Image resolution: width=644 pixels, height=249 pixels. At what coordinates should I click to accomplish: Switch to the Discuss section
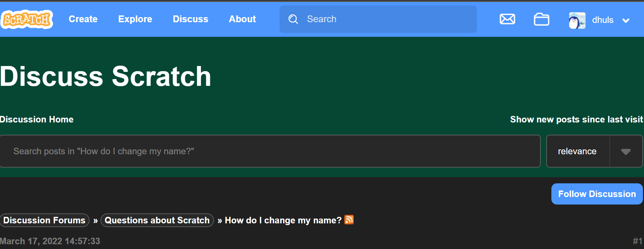click(190, 19)
